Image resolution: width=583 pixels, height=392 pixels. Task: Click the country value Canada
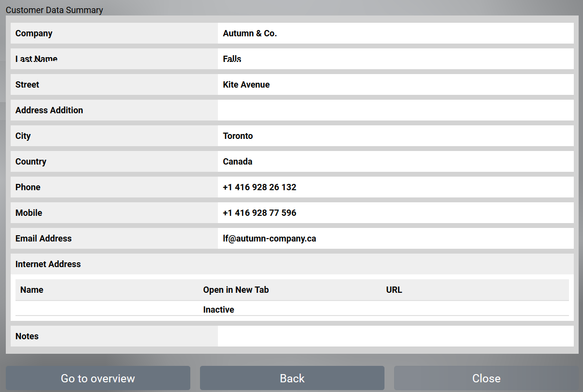click(x=237, y=162)
